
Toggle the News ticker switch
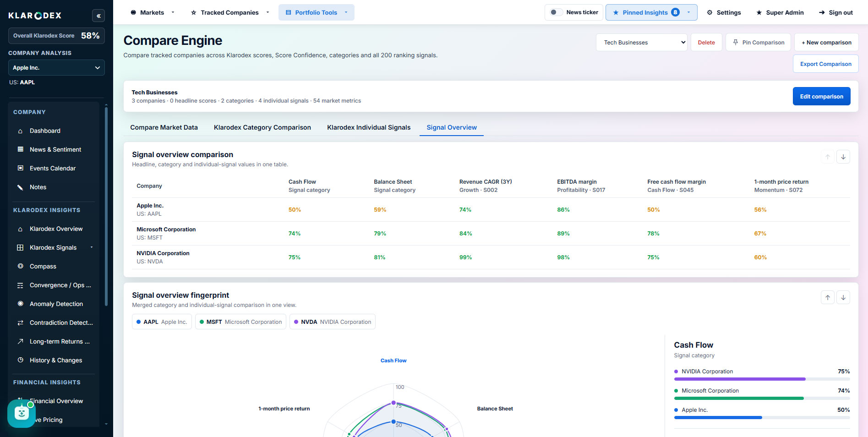556,12
